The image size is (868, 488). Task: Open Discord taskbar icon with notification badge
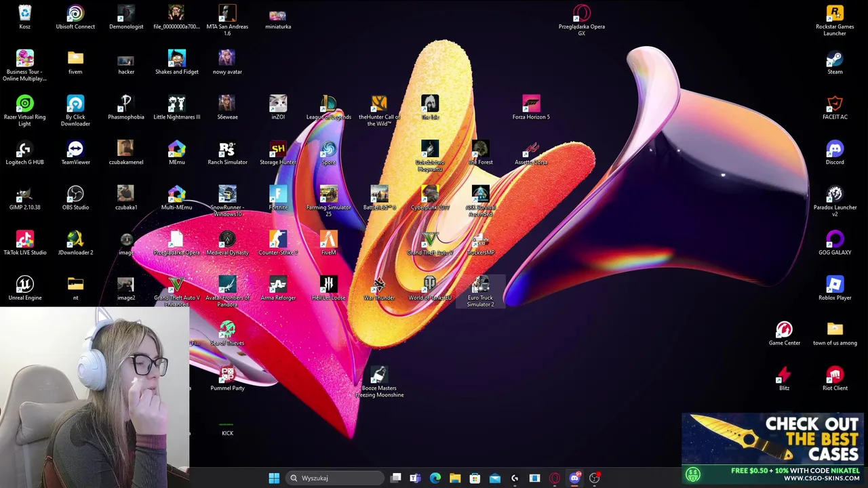pyautogui.click(x=575, y=478)
